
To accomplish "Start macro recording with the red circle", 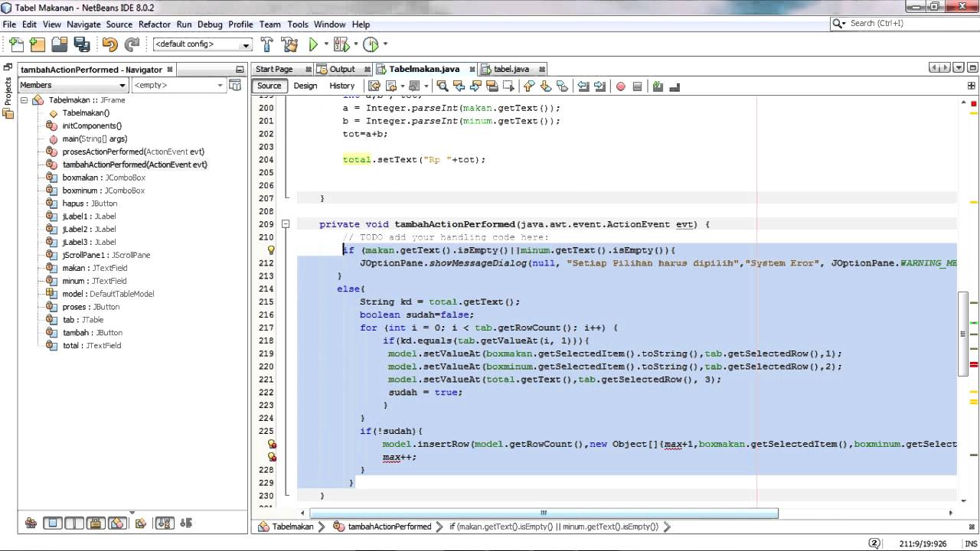I will [x=620, y=86].
